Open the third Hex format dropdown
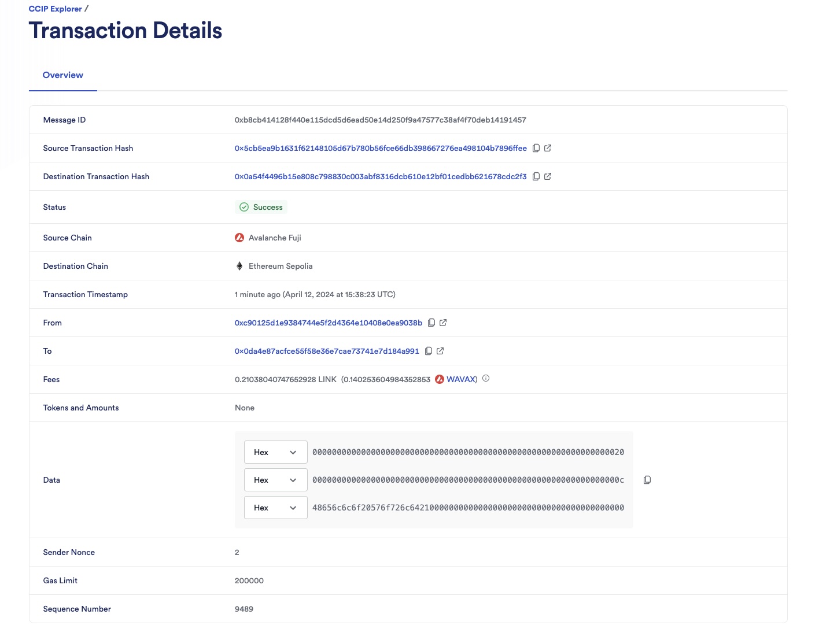Screen dimensions: 830x644 (x=275, y=508)
